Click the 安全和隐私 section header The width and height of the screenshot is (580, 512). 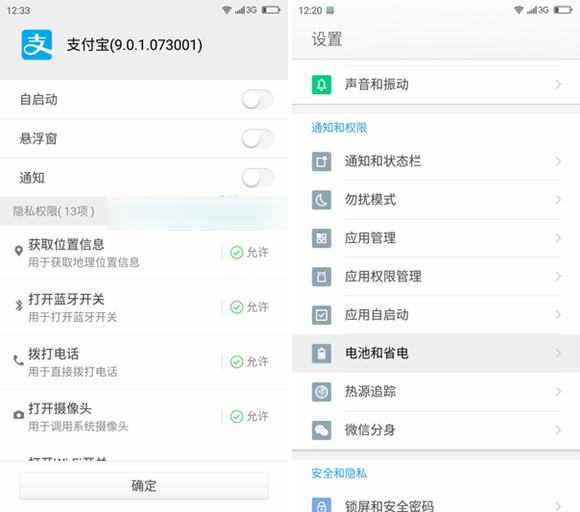339,473
